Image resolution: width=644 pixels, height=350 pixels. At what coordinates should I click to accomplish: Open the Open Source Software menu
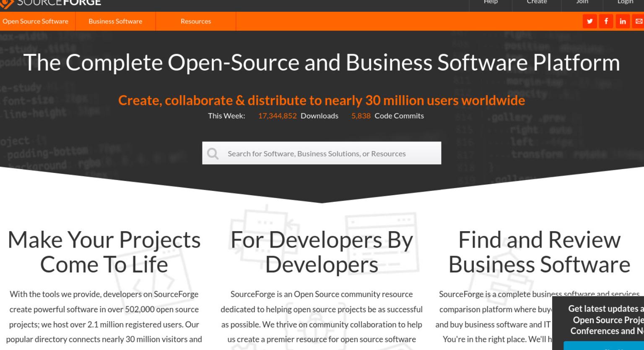(x=36, y=21)
